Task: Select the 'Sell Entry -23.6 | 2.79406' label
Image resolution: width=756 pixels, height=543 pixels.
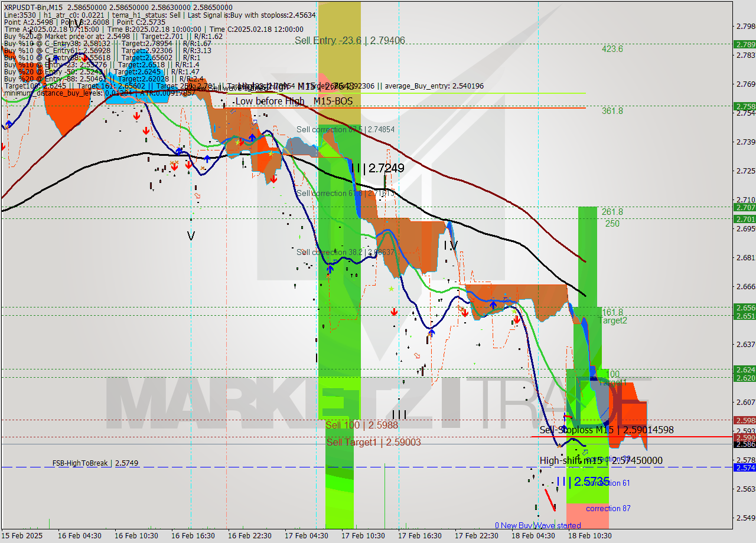Action: pyautogui.click(x=350, y=41)
